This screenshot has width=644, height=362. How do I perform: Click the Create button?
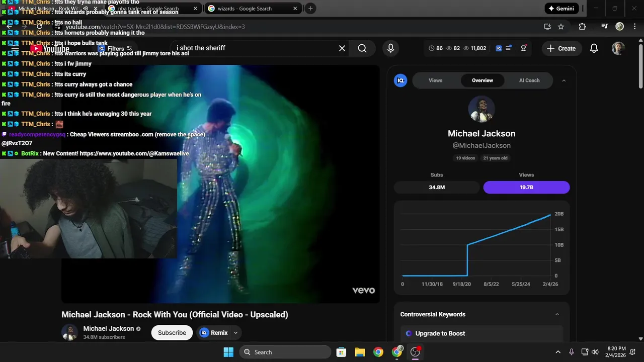[x=561, y=48]
